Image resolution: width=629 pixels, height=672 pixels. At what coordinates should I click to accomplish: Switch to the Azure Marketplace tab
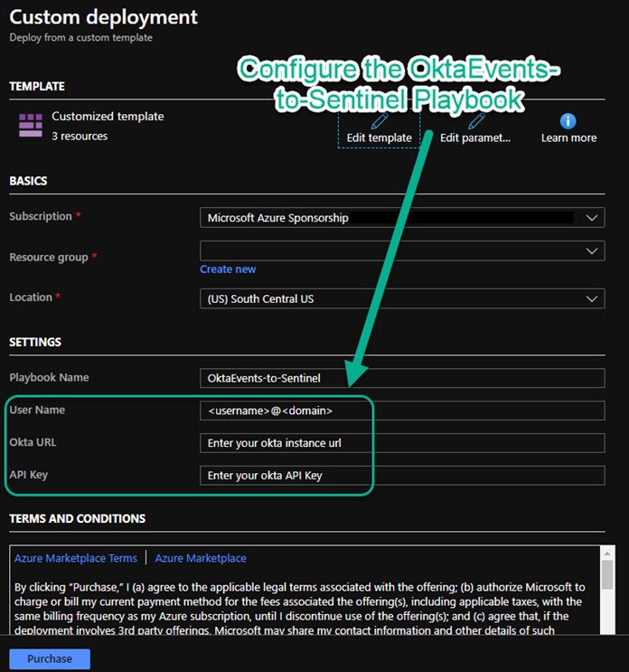[x=201, y=558]
